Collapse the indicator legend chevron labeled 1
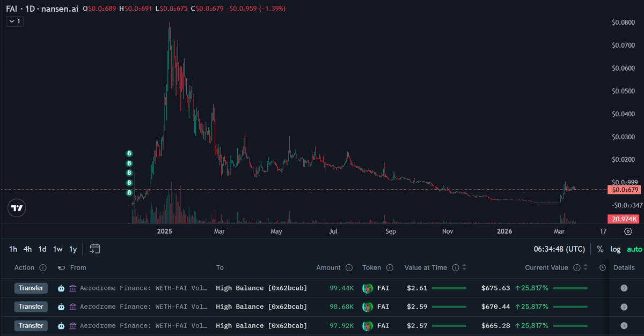The height and width of the screenshot is (336, 644). click(14, 21)
